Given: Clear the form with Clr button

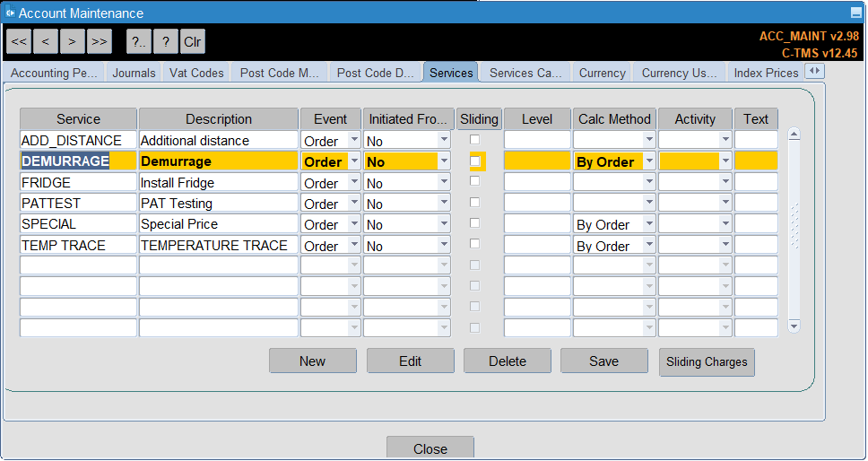Looking at the screenshot, I should point(193,41).
